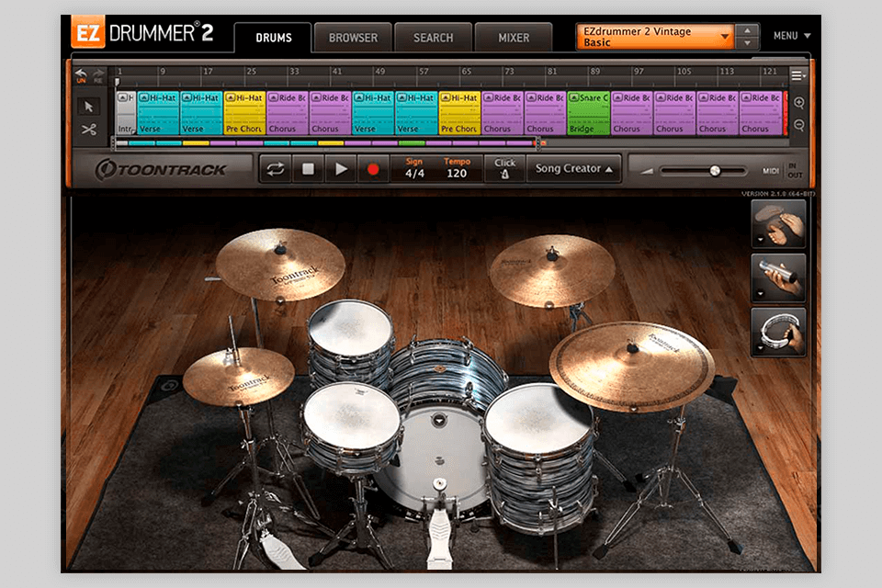Toggle the Click metronome
The height and width of the screenshot is (588, 882).
click(504, 169)
